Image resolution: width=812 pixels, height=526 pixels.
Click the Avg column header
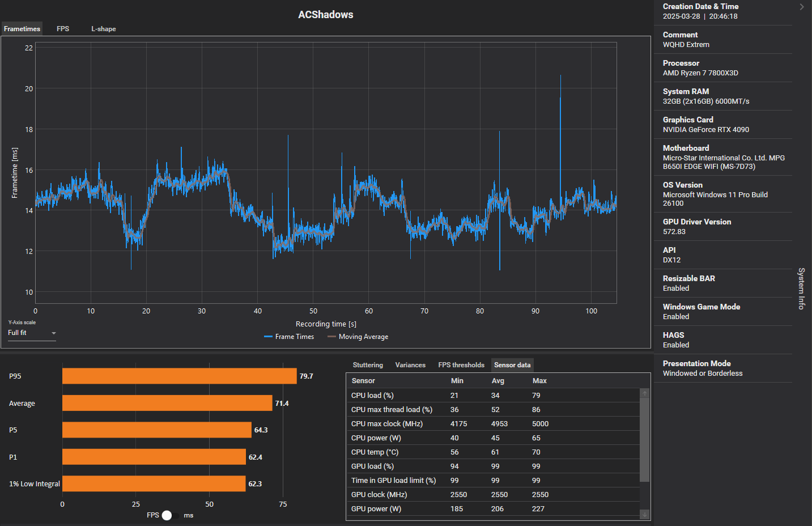(x=498, y=381)
